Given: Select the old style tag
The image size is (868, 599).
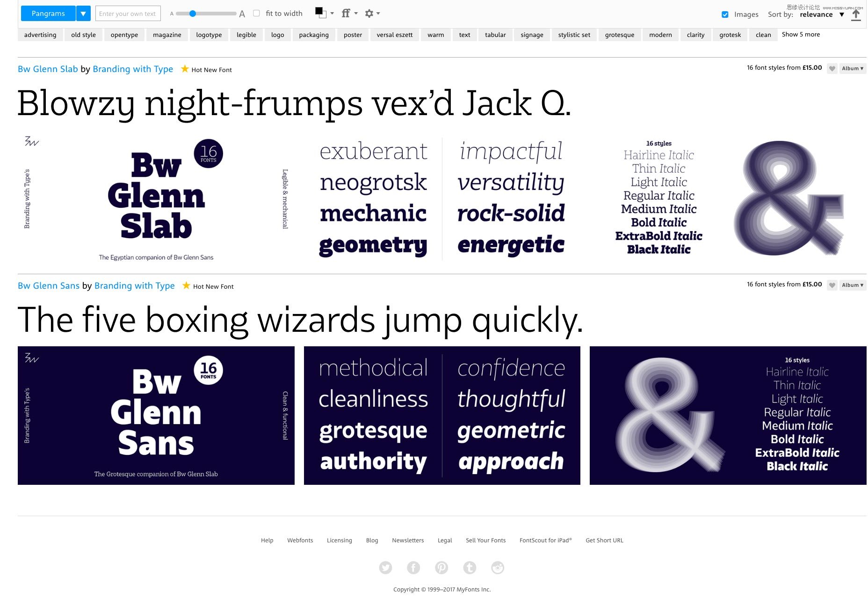Looking at the screenshot, I should point(83,35).
